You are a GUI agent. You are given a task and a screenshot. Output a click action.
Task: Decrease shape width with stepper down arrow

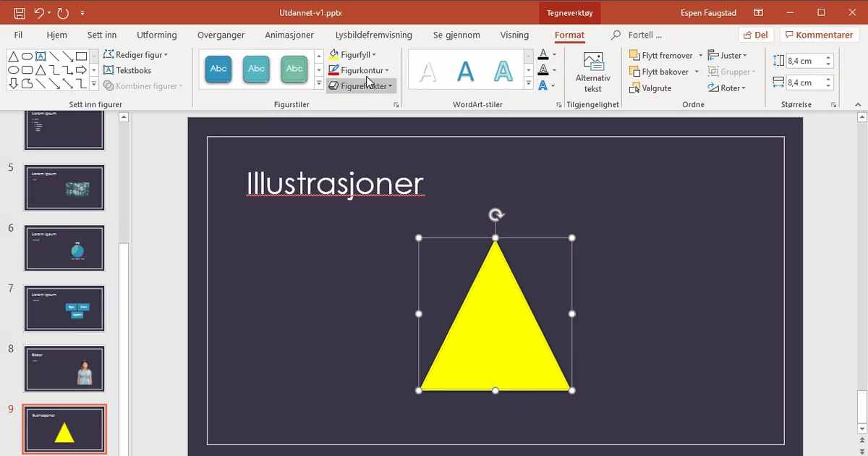[829, 86]
